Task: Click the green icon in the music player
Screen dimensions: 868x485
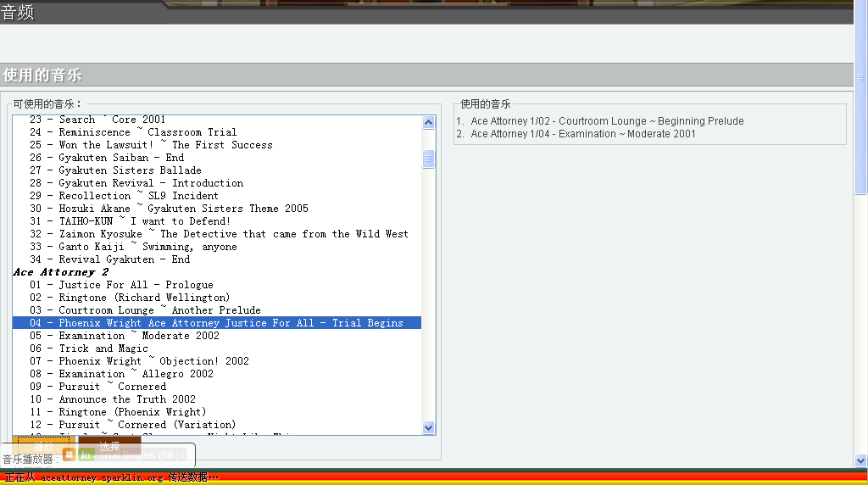Action: click(x=85, y=454)
